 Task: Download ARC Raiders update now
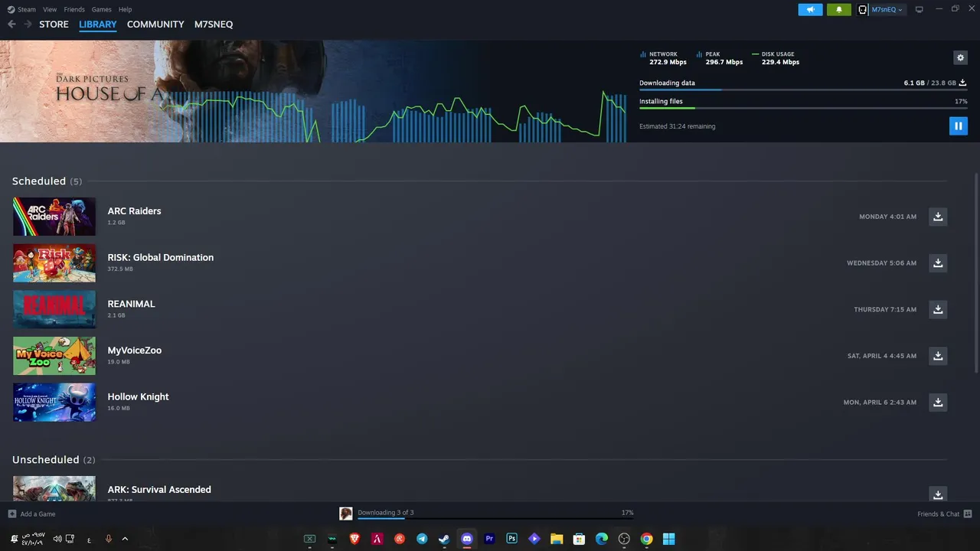click(938, 217)
